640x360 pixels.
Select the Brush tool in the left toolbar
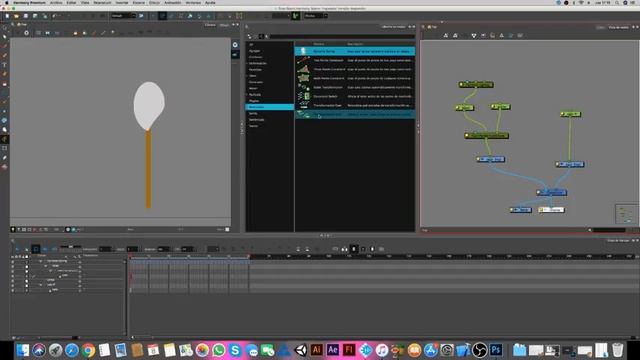pos(4,46)
